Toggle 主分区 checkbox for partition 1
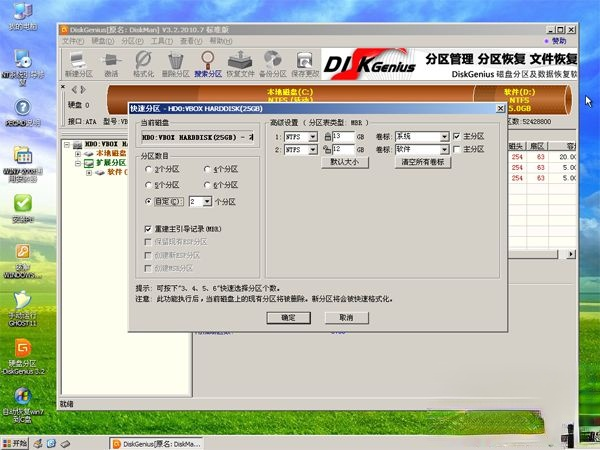This screenshot has width=600, height=450. 457,136
